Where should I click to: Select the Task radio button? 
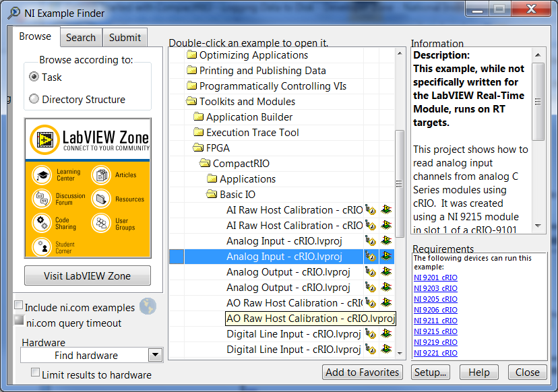point(34,77)
